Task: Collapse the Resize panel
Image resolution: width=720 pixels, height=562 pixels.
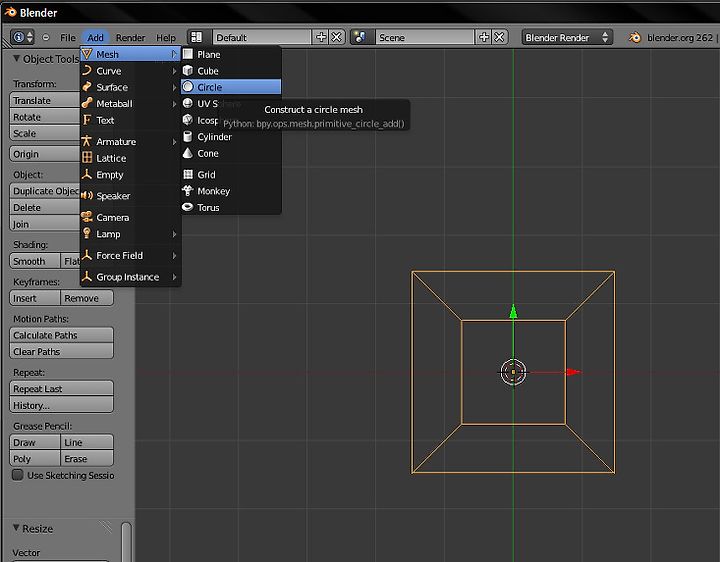Action: pyautogui.click(x=17, y=528)
